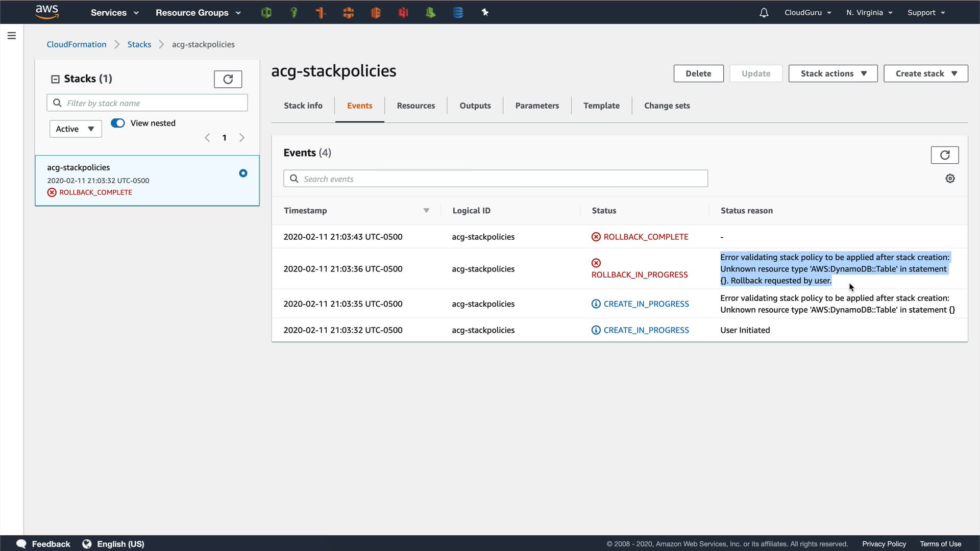
Task: Open the green key IAM shortcut icon
Action: click(293, 13)
